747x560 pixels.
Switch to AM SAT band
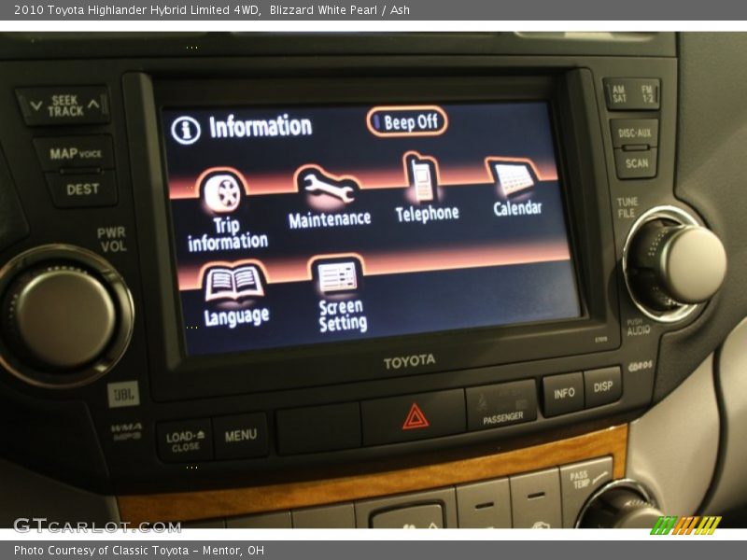point(619,94)
